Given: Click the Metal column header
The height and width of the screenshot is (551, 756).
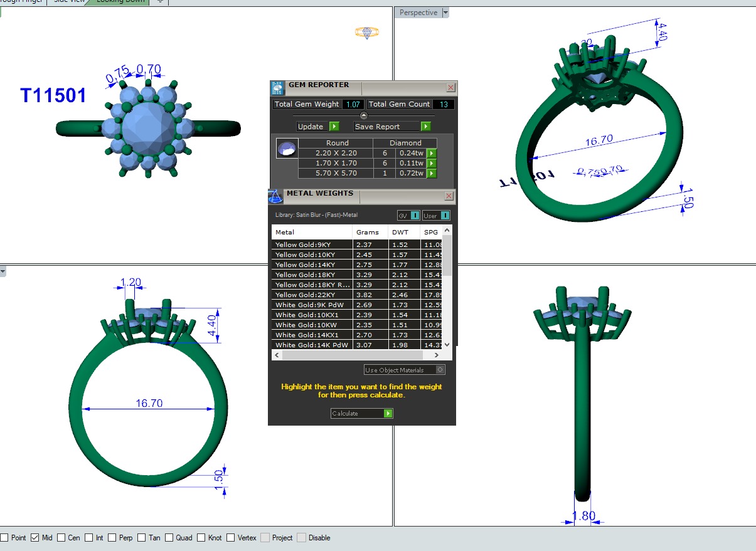Looking at the screenshot, I should click(312, 232).
